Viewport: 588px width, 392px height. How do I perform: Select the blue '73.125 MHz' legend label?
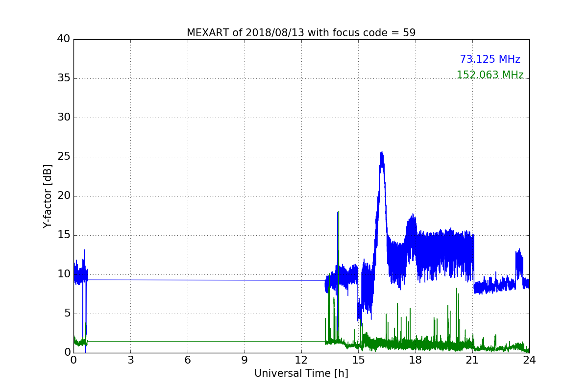(x=490, y=59)
